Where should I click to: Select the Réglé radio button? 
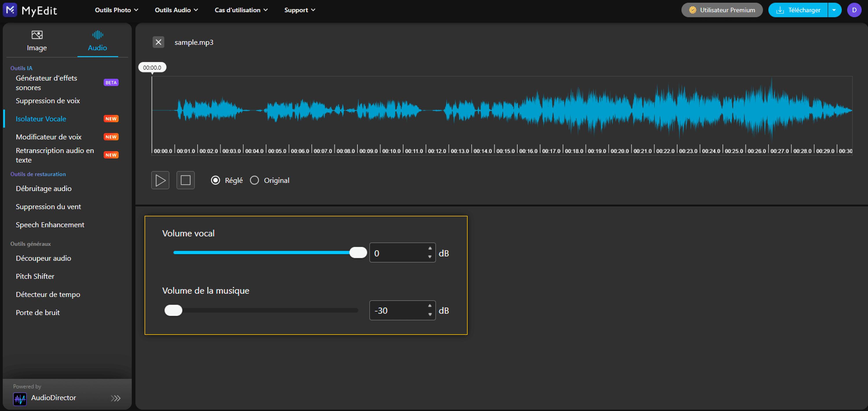coord(215,180)
